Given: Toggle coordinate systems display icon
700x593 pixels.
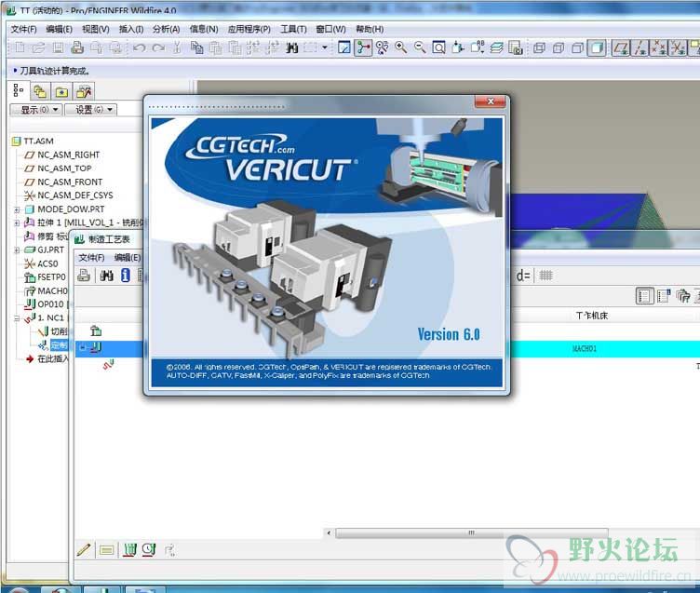Looking at the screenshot, I should pos(678,47).
